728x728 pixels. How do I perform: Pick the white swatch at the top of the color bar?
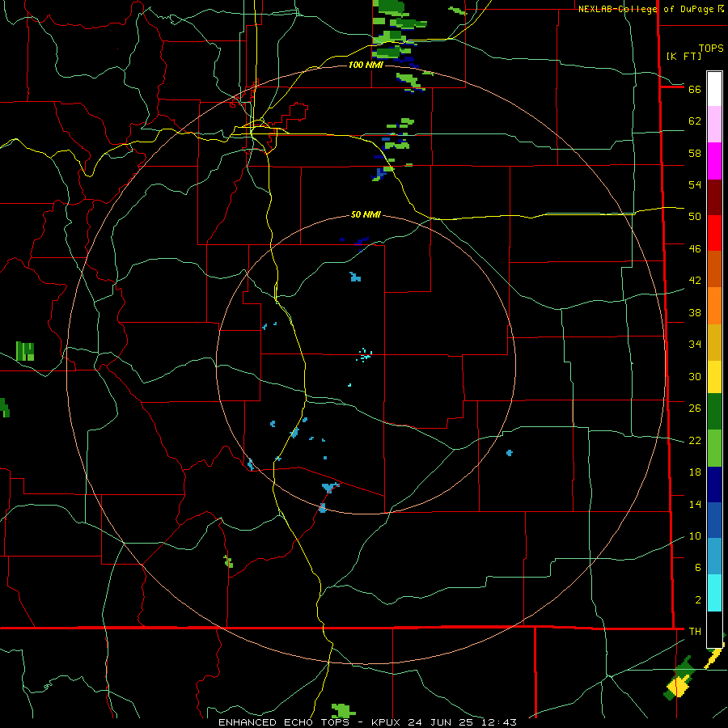714,89
